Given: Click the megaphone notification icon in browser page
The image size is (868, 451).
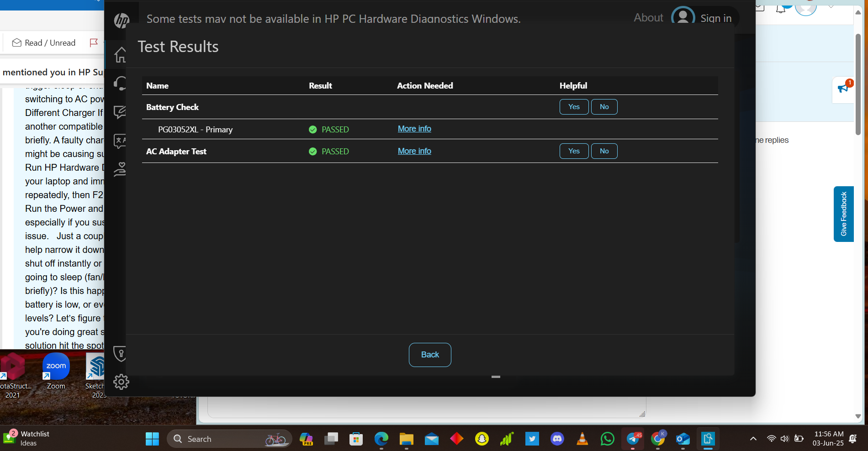Looking at the screenshot, I should pos(843,88).
